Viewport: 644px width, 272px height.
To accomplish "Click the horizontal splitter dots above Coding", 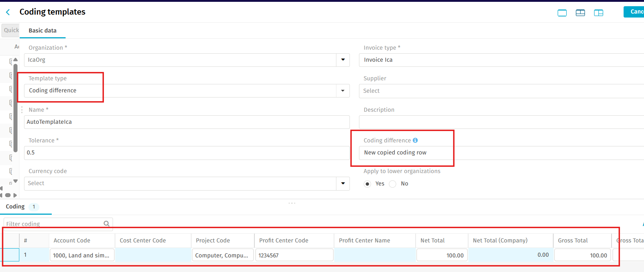I will pyautogui.click(x=292, y=203).
